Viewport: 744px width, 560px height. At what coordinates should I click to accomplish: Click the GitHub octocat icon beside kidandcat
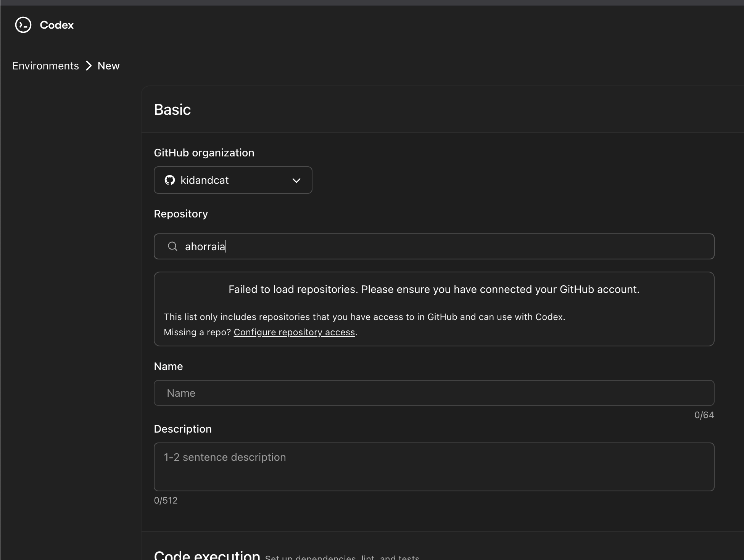point(170,180)
